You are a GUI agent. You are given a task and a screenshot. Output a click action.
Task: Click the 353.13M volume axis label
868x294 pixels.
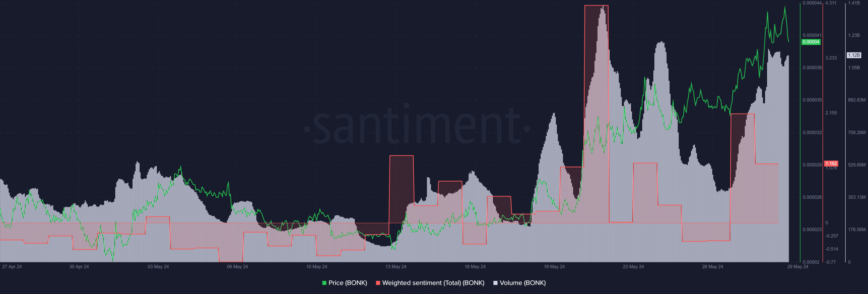(x=857, y=197)
